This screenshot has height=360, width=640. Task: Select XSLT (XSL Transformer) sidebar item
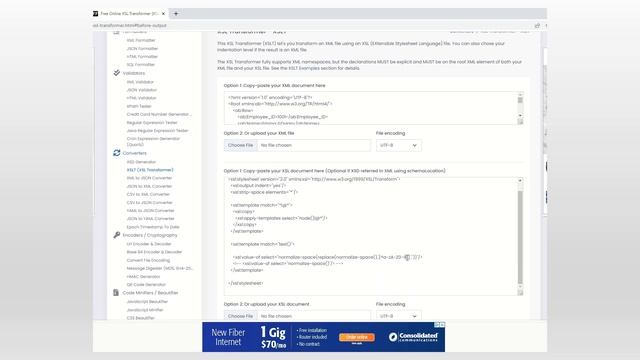[x=150, y=170]
